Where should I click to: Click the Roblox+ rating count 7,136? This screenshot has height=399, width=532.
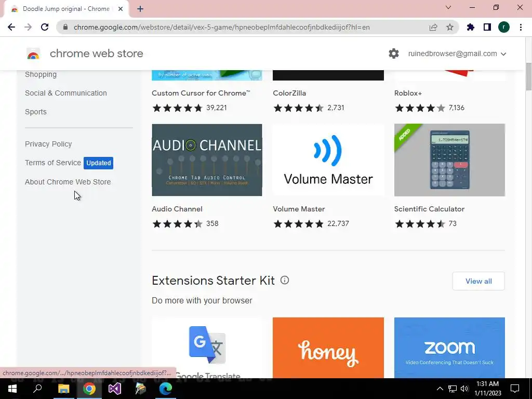point(457,108)
